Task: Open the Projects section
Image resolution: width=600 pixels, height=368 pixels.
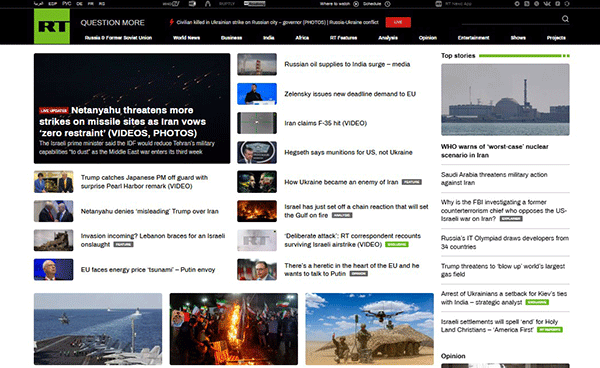Action: (556, 37)
